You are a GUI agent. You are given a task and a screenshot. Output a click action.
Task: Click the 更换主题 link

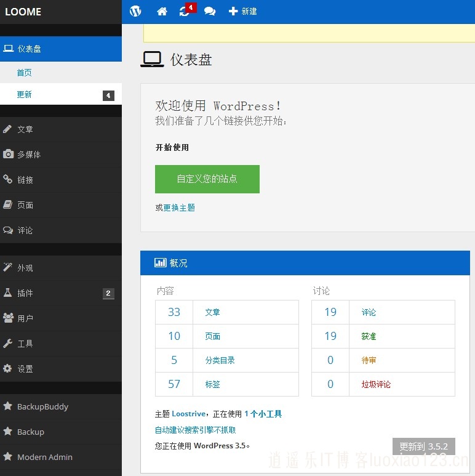179,208
